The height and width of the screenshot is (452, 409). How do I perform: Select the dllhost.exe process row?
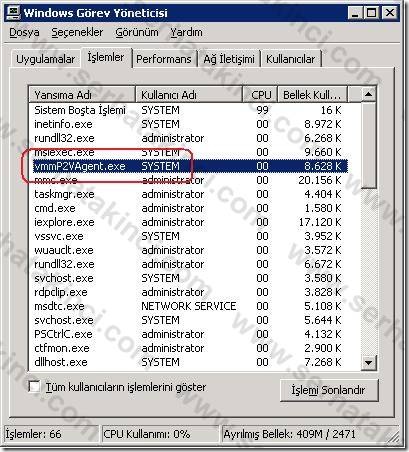(x=188, y=362)
